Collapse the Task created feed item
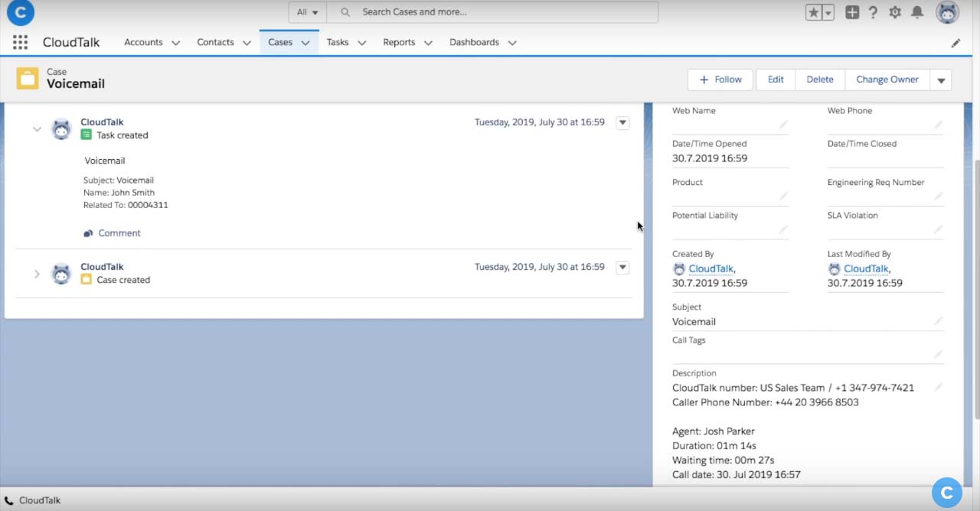 click(x=37, y=129)
